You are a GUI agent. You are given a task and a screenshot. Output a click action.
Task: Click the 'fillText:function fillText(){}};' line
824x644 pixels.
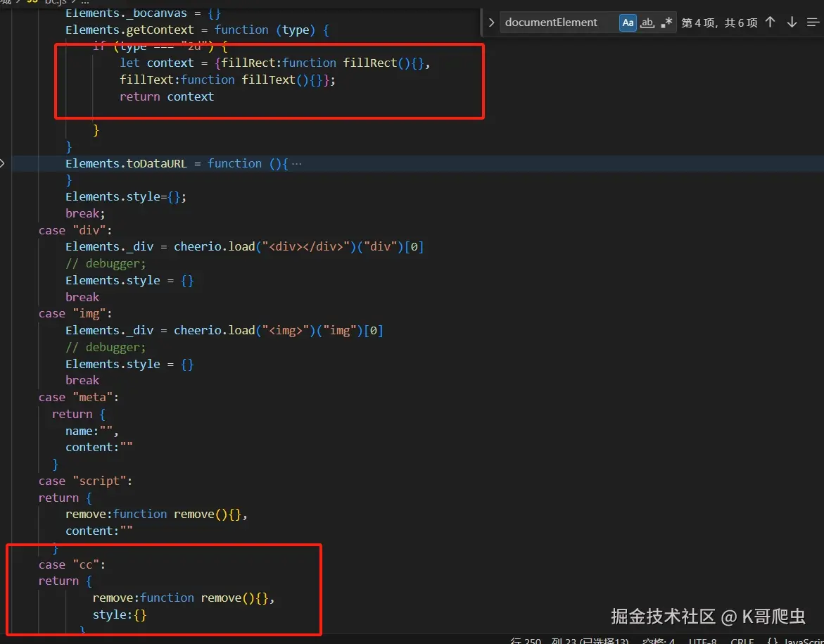pyautogui.click(x=227, y=80)
